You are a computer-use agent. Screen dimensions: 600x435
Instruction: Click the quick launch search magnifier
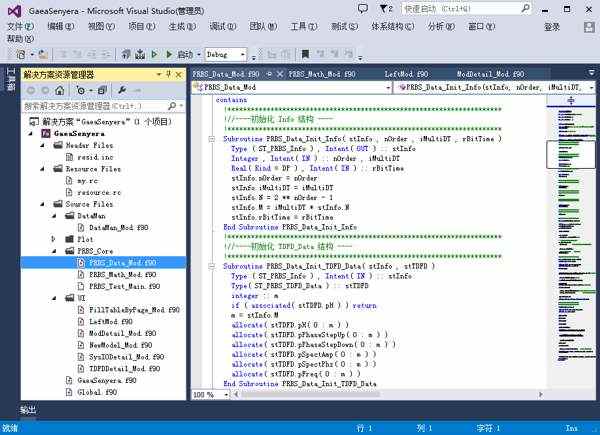(526, 8)
